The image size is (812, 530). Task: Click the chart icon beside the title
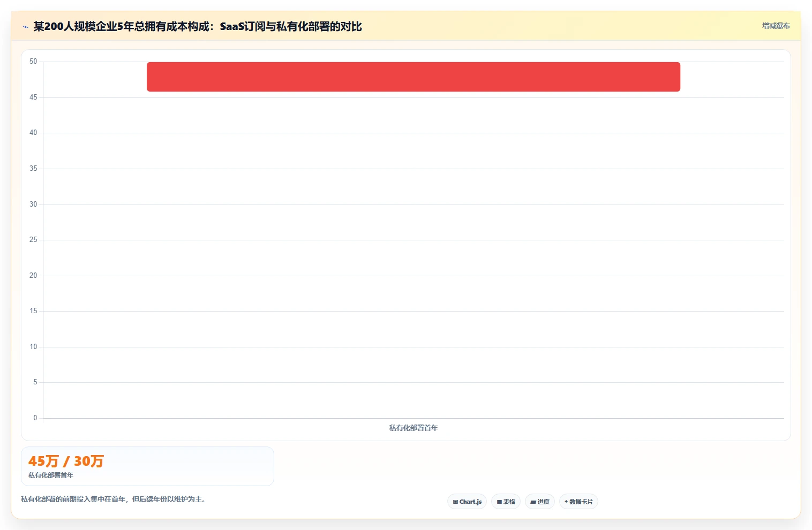25,27
